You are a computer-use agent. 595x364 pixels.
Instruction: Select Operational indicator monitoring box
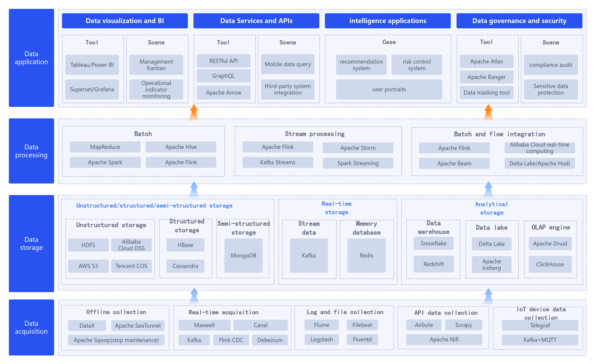pos(156,89)
